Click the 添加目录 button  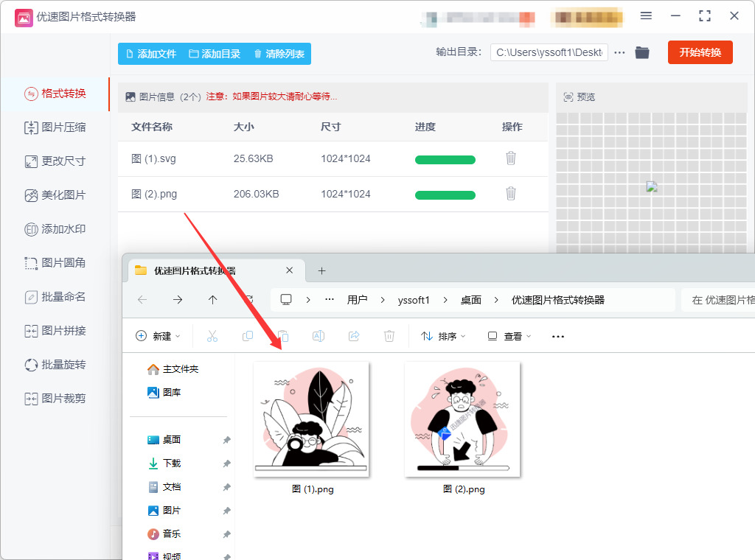215,54
